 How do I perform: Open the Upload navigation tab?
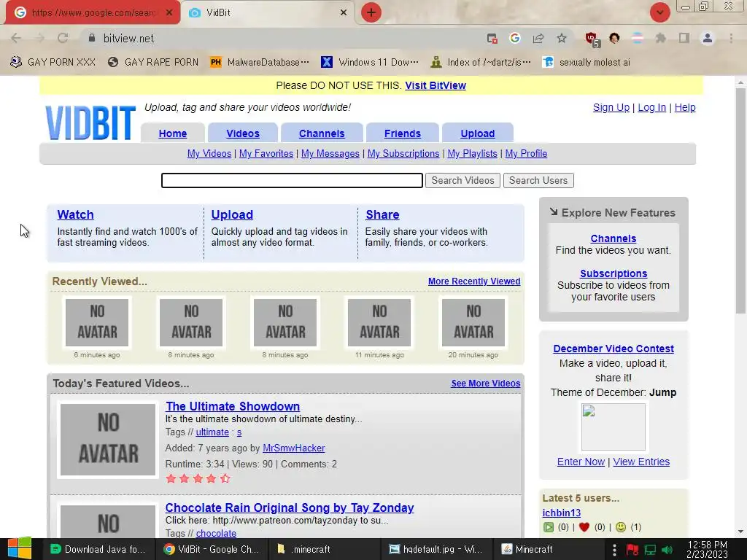[x=477, y=134]
